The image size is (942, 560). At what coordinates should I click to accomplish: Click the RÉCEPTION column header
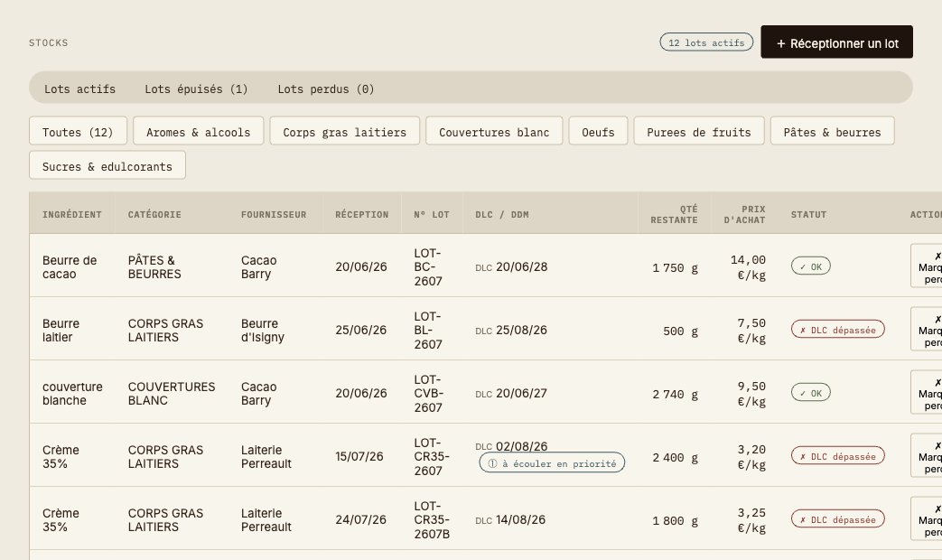361,214
